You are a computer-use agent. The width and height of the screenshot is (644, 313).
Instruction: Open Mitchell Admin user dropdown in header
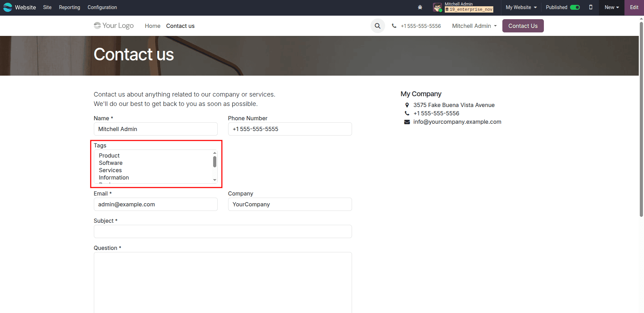coord(474,26)
